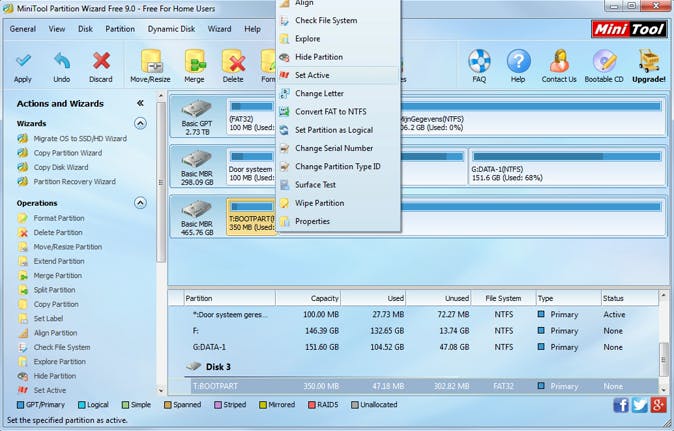The image size is (674, 431).
Task: Click the Disk 3 header icon in the list
Action: (194, 367)
